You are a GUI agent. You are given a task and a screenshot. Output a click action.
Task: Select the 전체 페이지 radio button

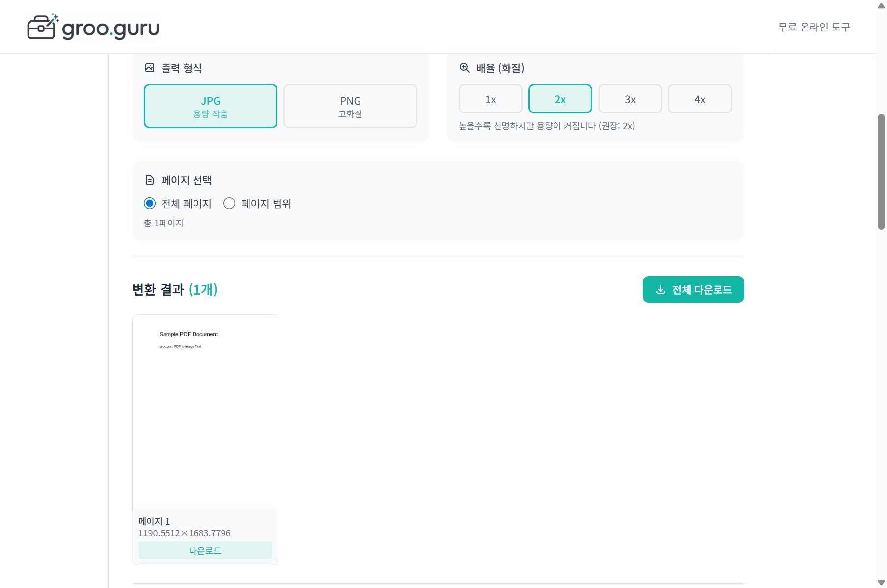pyautogui.click(x=150, y=203)
